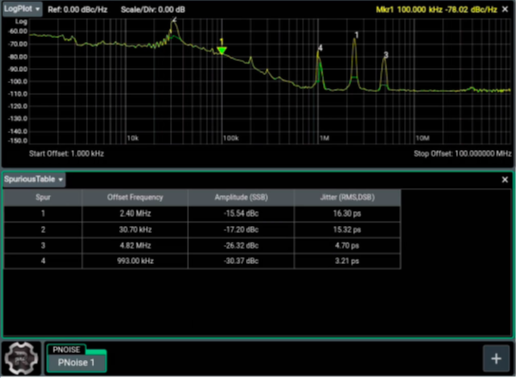516x378 pixels.
Task: Click Start Offset 1.000 kHz label
Action: pyautogui.click(x=66, y=154)
